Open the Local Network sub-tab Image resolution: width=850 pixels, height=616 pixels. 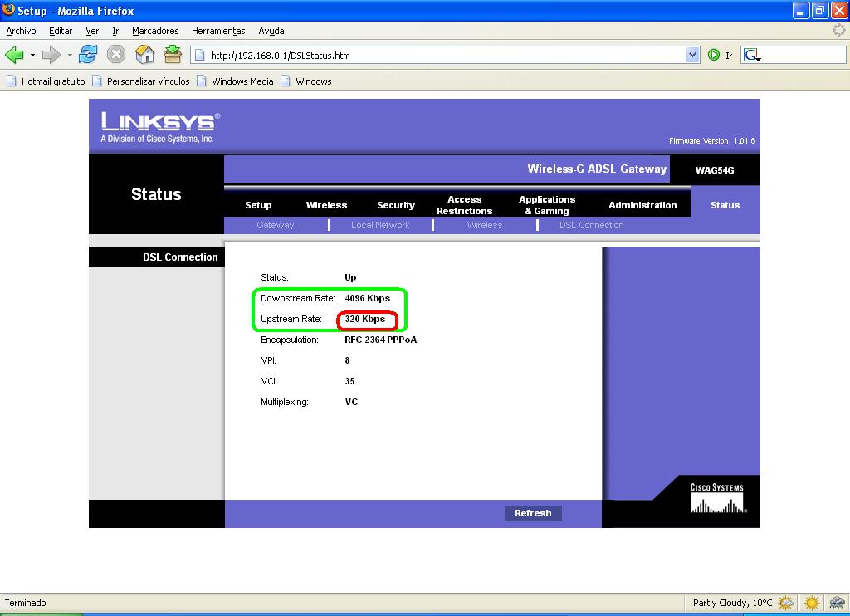(380, 225)
